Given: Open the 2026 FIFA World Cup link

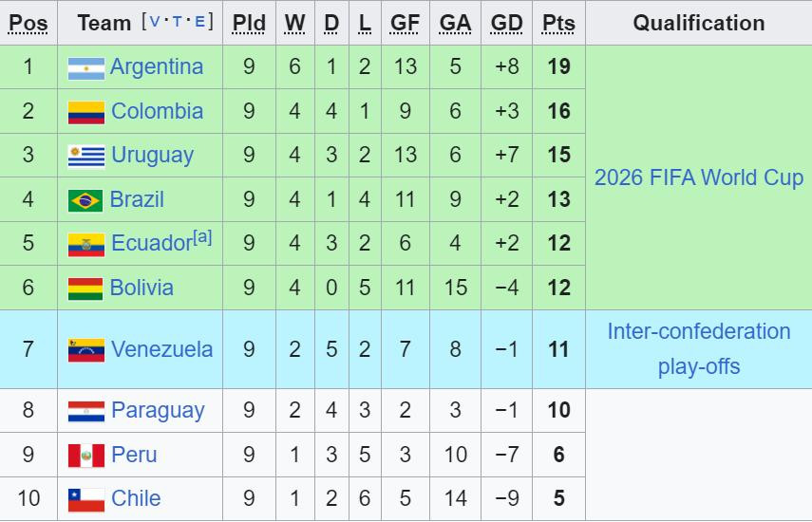Looking at the screenshot, I should 698,177.
